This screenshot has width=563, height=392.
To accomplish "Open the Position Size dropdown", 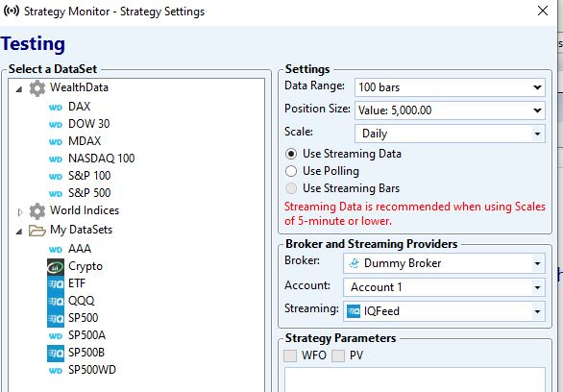I will pyautogui.click(x=537, y=110).
